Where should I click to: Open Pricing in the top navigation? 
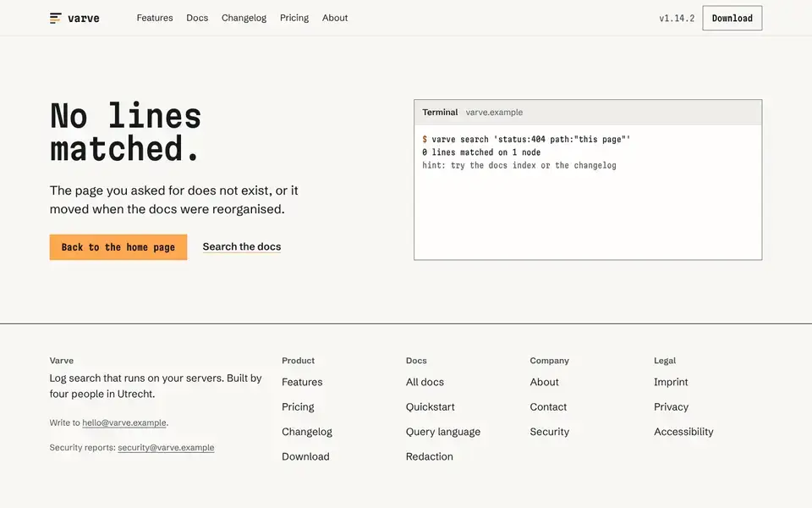point(294,18)
